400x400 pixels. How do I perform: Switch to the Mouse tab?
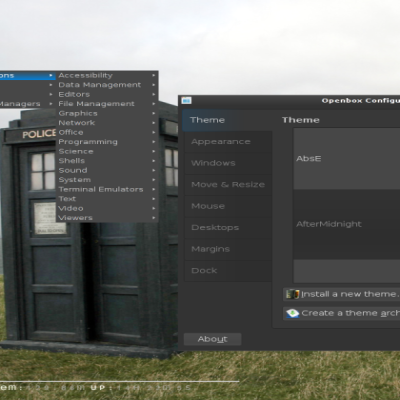click(228, 206)
